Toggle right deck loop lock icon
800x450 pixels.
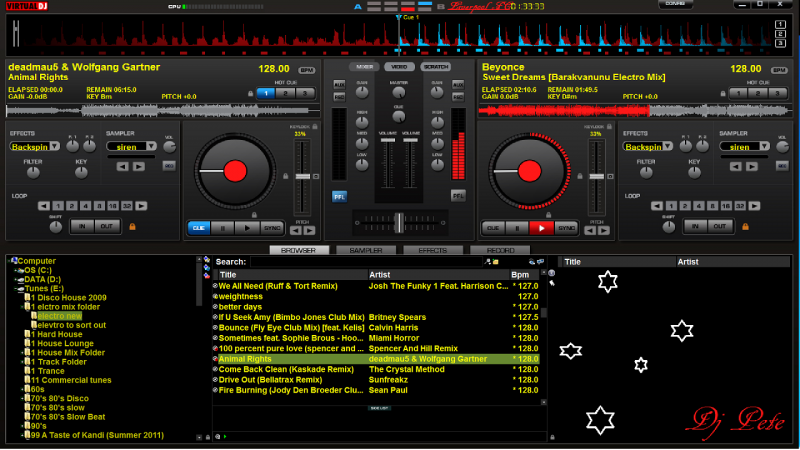coord(745,227)
